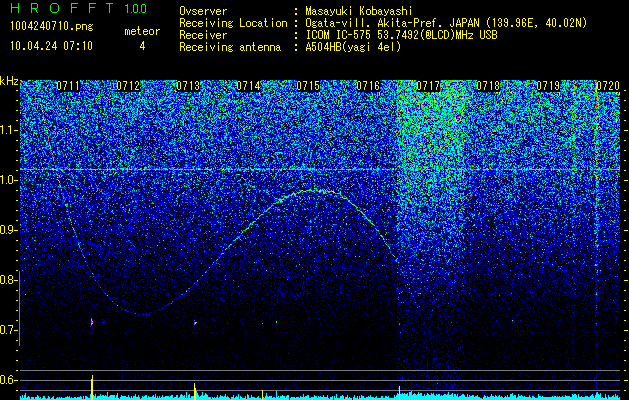Click the Receiving Location field label
The height and width of the screenshot is (400, 629).
click(233, 23)
